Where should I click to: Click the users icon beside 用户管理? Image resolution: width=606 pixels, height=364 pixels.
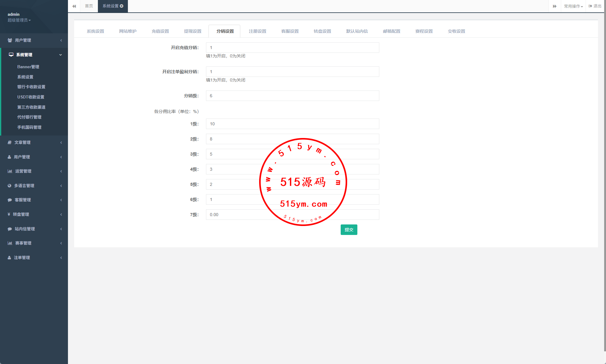pos(10,40)
